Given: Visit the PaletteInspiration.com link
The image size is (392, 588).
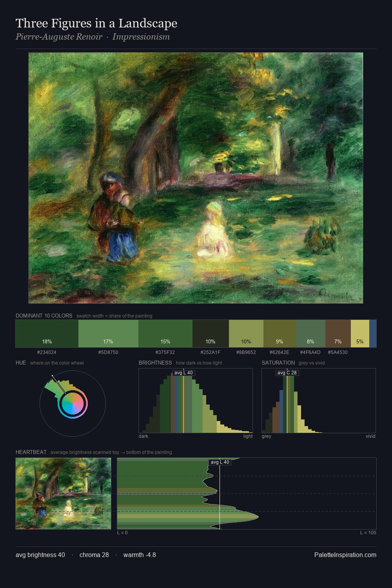Looking at the screenshot, I should point(345,555).
